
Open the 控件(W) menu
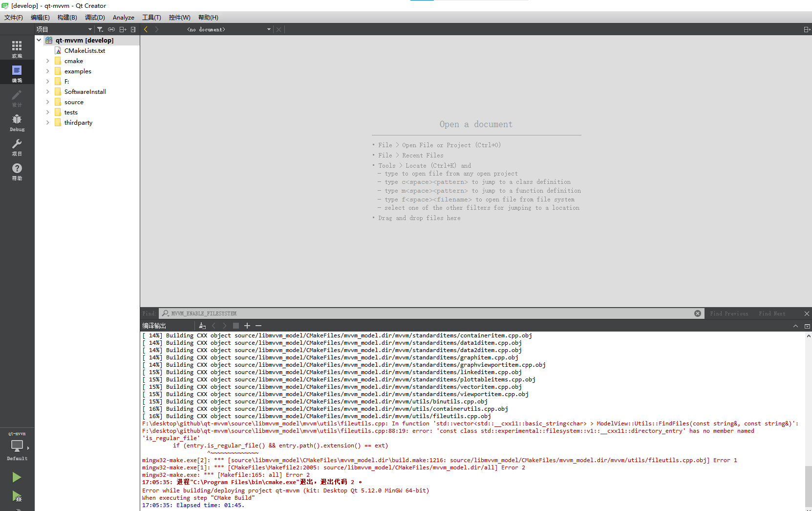pos(180,18)
